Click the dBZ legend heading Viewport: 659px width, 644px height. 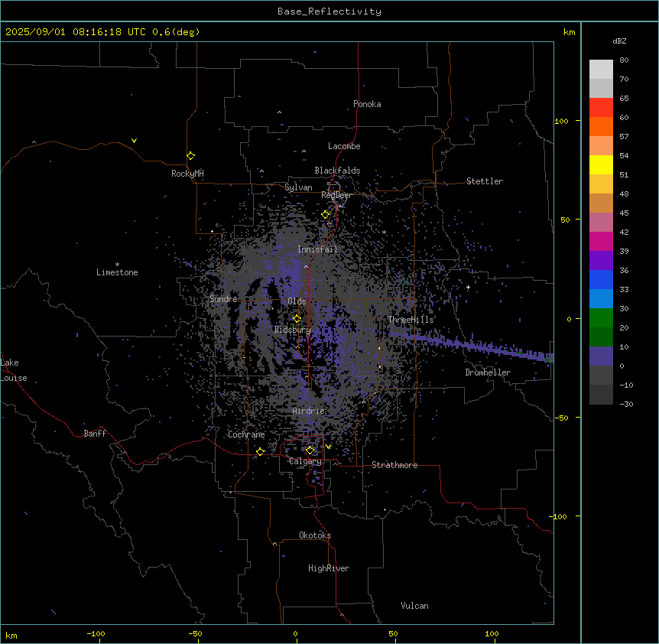coord(619,41)
